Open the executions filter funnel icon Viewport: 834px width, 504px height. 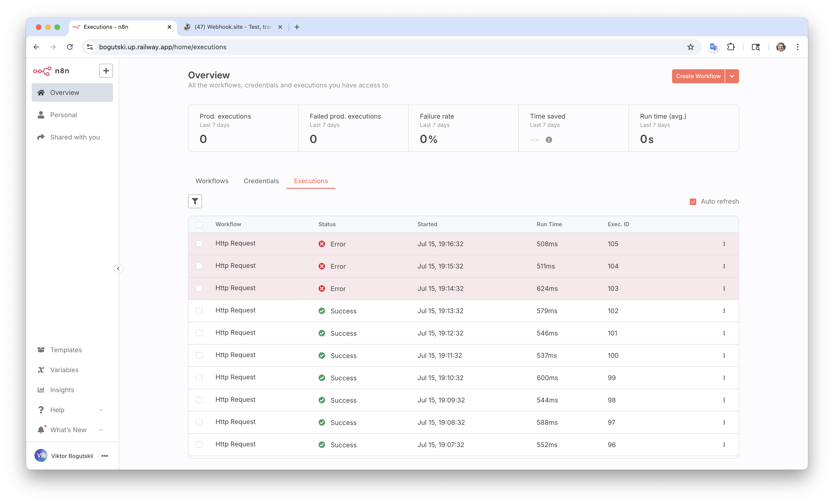195,201
